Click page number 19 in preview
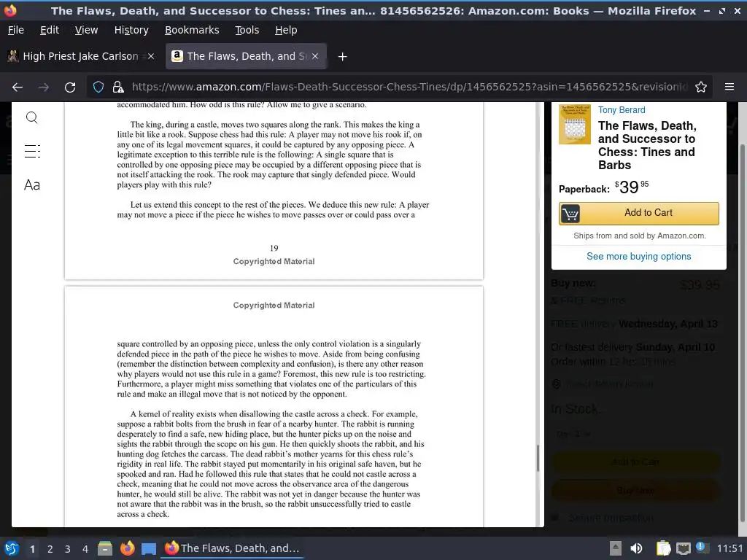This screenshot has height=560, width=747. [274, 248]
